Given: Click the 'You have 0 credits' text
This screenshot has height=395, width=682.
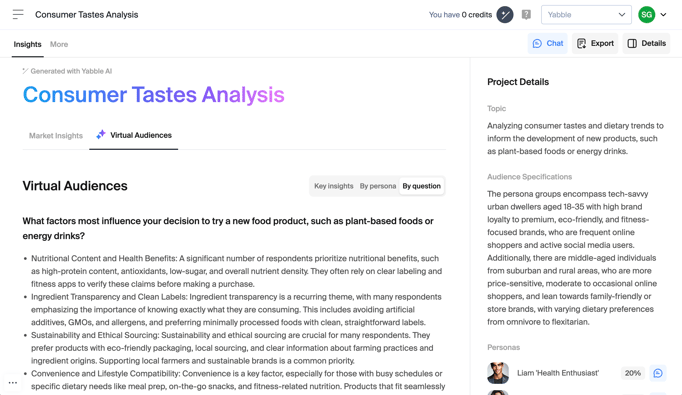Looking at the screenshot, I should [x=460, y=15].
